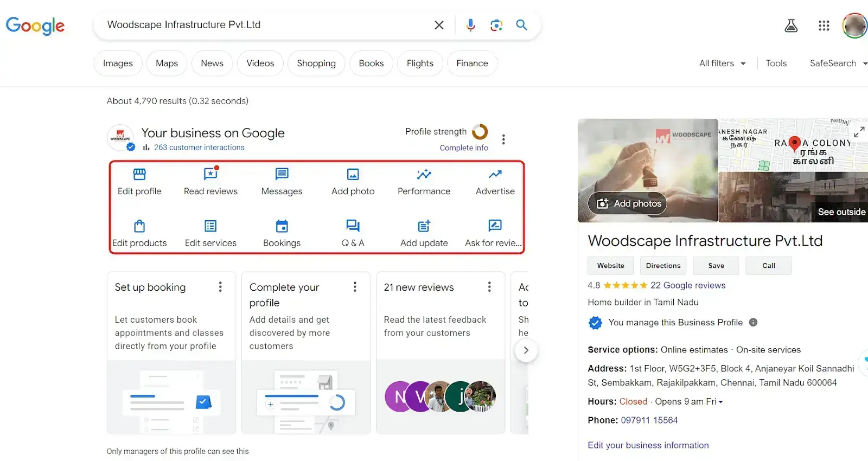
Task: Choose Ask for reviews in business tools
Action: [x=493, y=234]
